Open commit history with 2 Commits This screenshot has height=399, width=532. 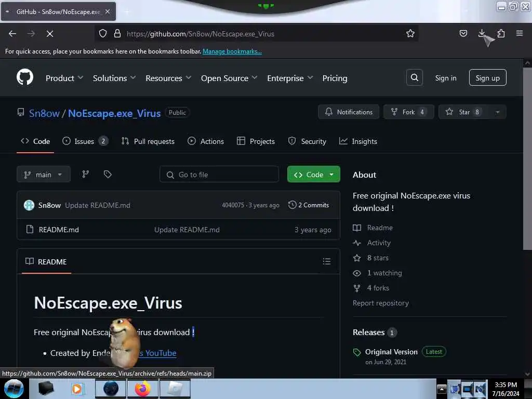[x=309, y=205]
